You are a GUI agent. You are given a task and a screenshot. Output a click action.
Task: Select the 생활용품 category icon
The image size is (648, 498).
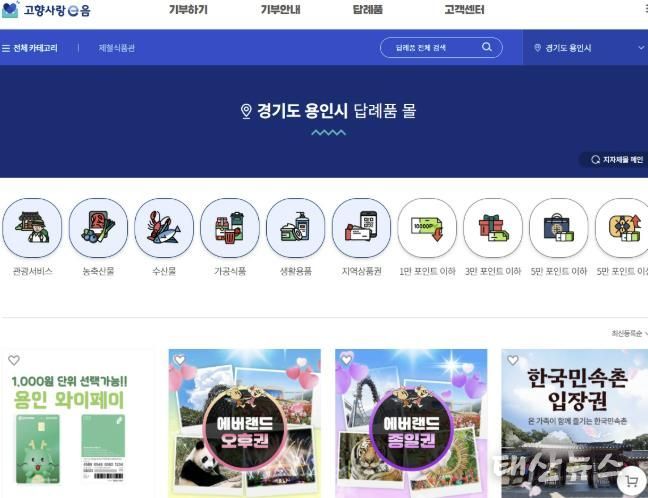click(x=295, y=228)
